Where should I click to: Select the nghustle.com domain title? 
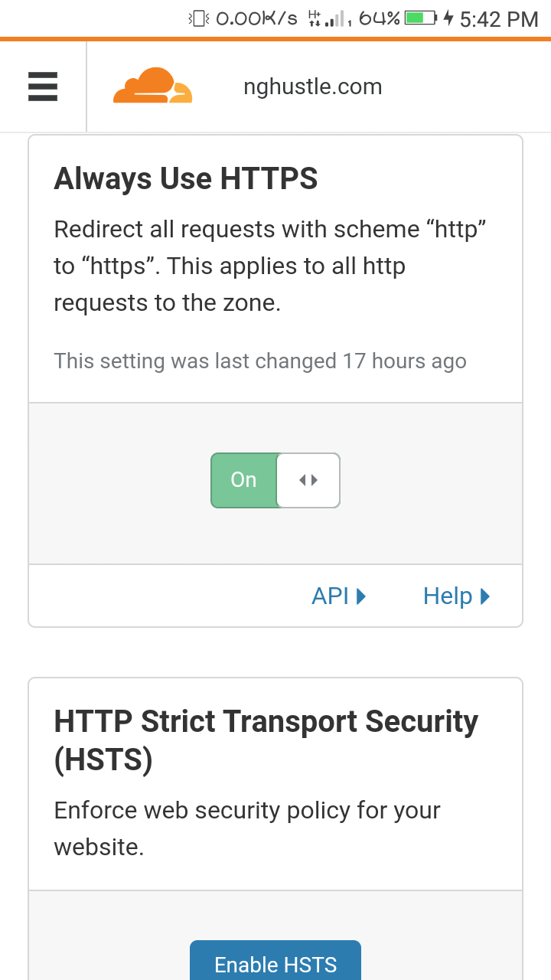click(312, 87)
